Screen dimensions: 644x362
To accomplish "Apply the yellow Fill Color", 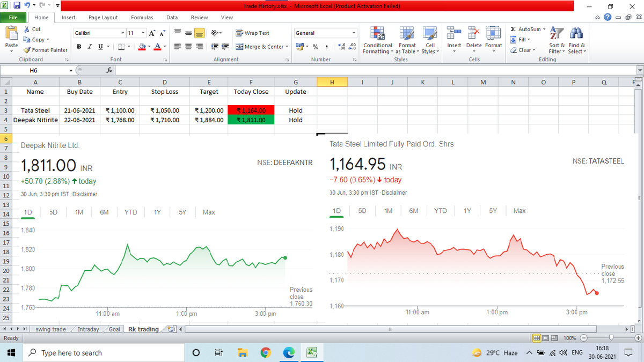I will click(x=141, y=47).
